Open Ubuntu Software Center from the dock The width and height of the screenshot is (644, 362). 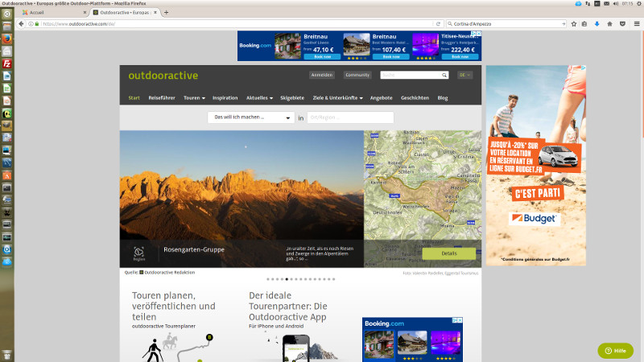7,175
